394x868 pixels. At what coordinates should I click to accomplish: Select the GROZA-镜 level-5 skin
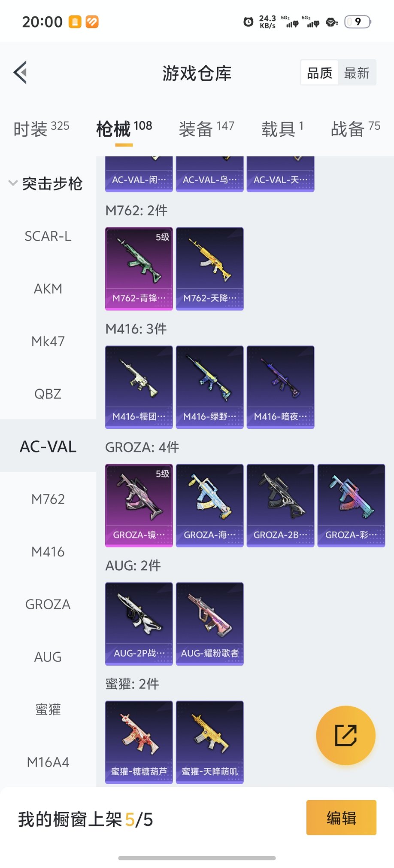tap(139, 505)
